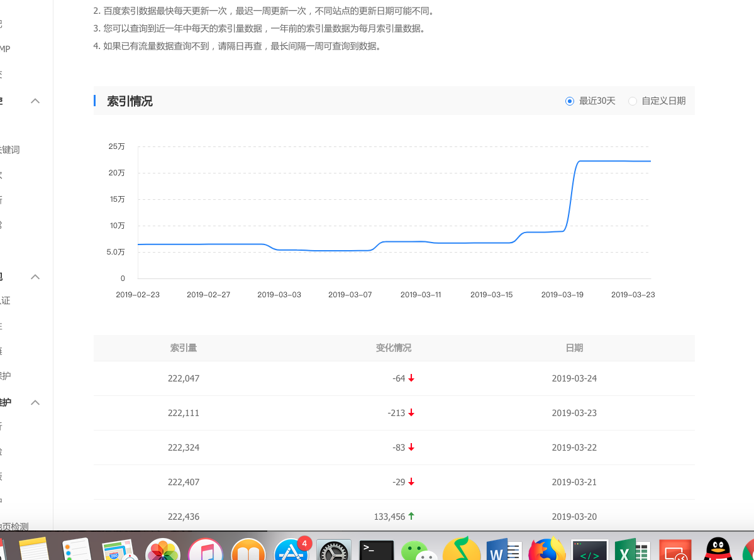Open the 关键词 sidebar menu item
Viewport: 754px width, 560px height.
[10, 150]
